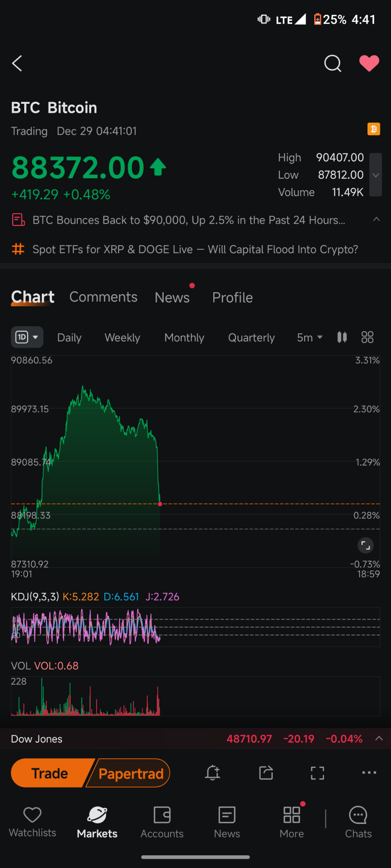391x868 pixels.
Task: Tap the red news document icon
Action: point(18,220)
